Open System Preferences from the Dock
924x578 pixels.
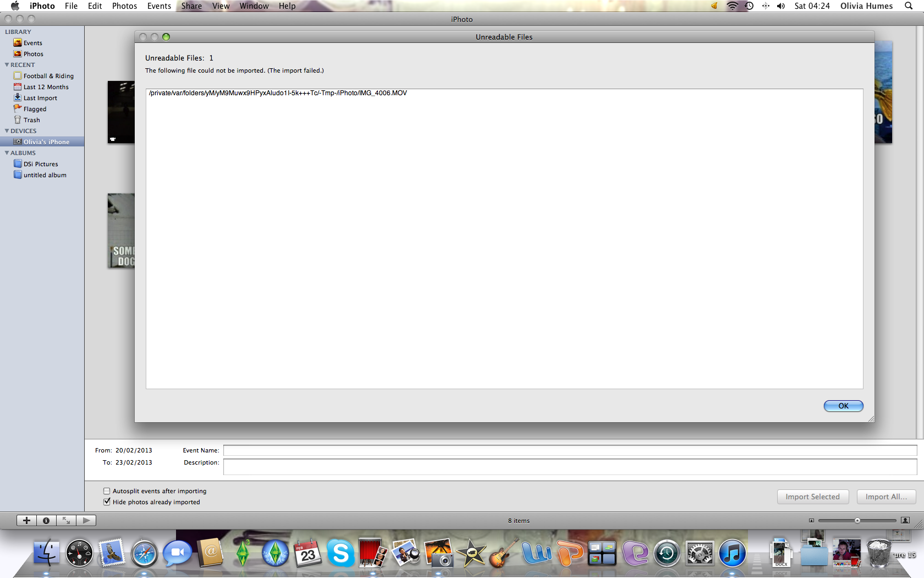[700, 553]
